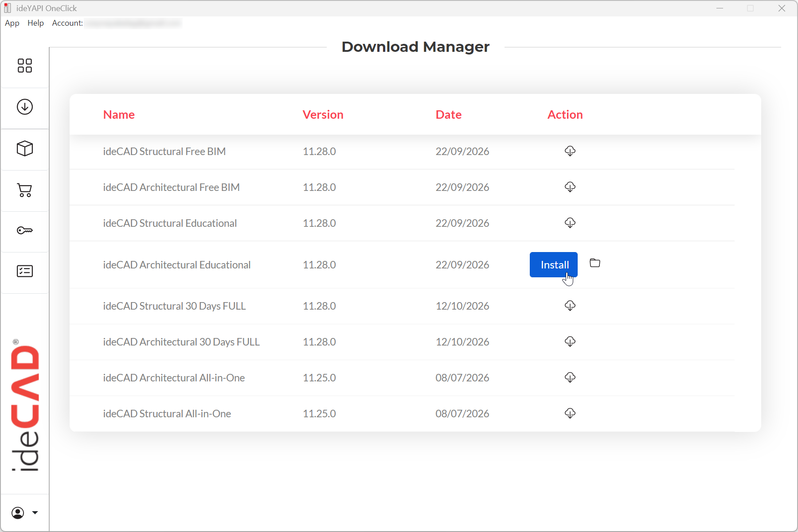798x532 pixels.
Task: Click the Account menu label
Action: point(67,23)
